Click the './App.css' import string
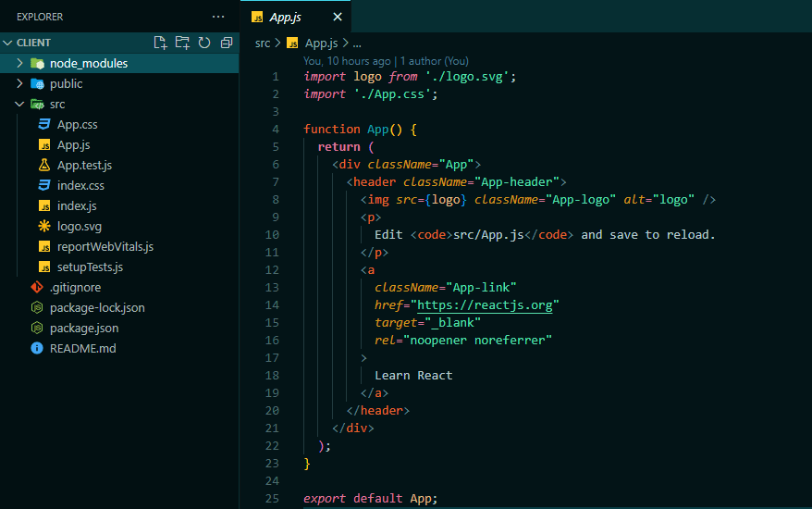812x509 pixels. (x=392, y=94)
